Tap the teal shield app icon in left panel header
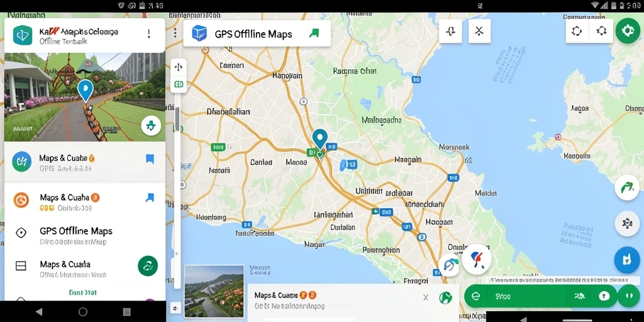The width and height of the screenshot is (644, 322). pos(23,35)
